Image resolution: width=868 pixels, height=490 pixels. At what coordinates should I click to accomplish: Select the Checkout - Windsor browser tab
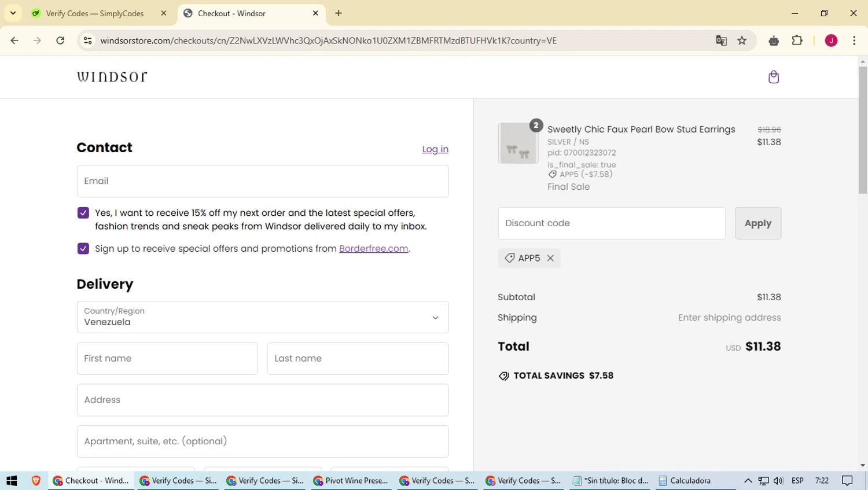tap(252, 13)
